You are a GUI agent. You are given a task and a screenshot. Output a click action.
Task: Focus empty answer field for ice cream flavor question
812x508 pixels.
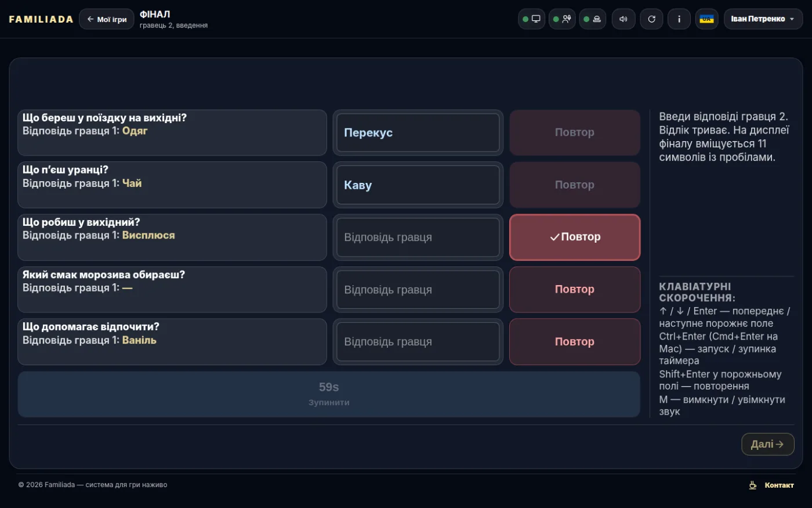click(x=418, y=289)
